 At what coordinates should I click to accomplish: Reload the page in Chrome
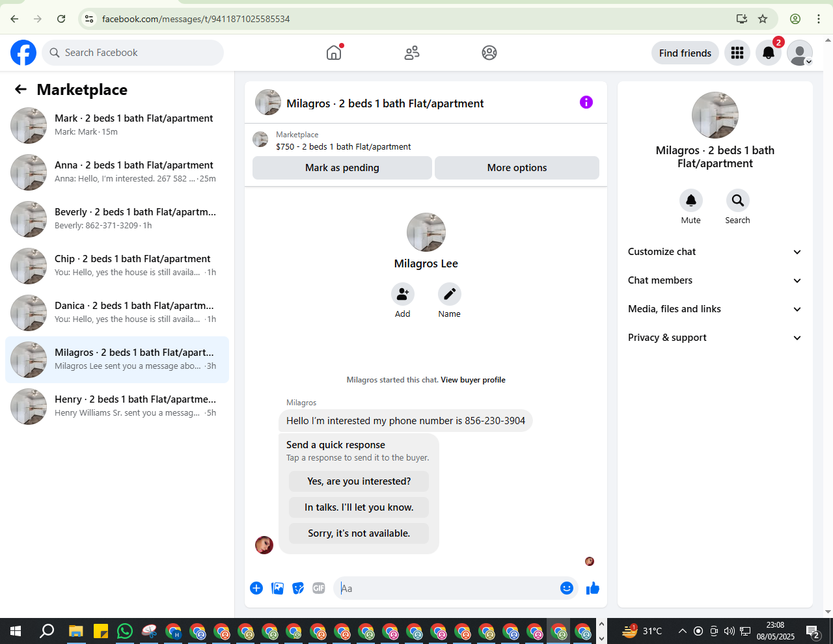pos(61,19)
